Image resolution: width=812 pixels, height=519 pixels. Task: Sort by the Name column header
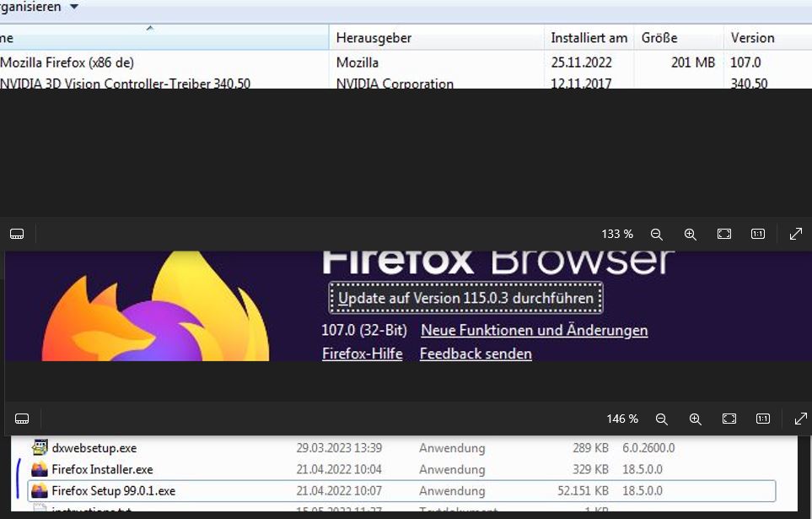coord(164,38)
